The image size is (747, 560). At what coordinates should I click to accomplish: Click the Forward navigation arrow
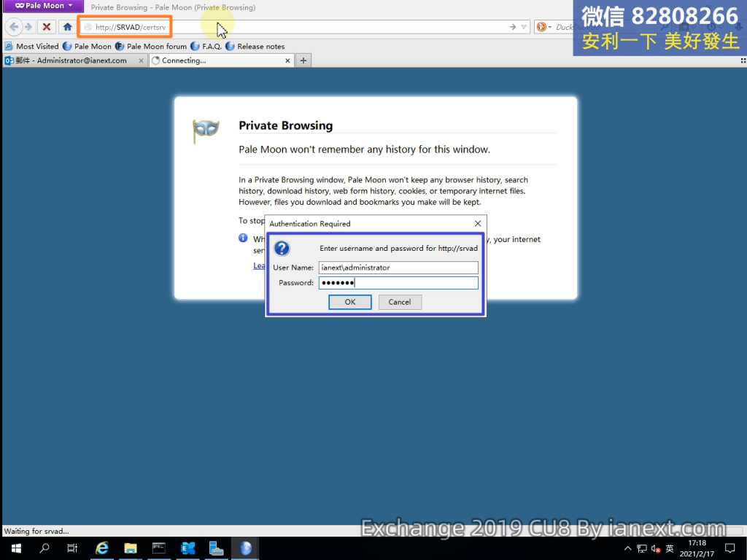(28, 27)
